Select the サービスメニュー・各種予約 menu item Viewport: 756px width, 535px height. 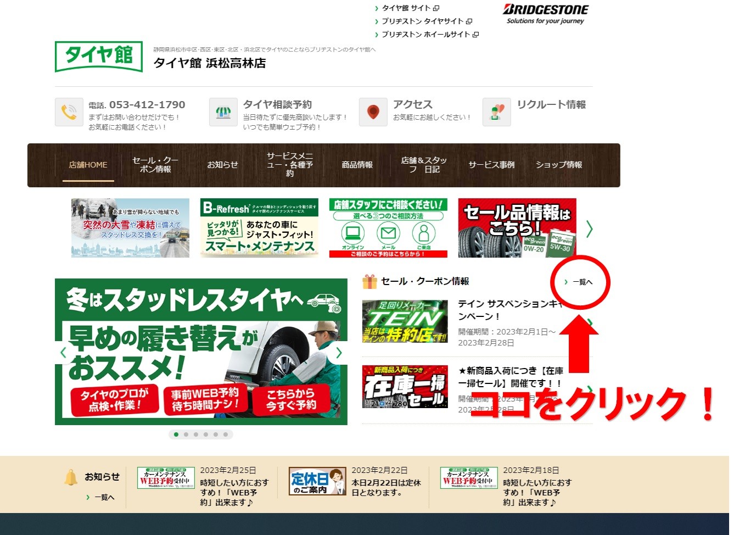[x=290, y=165]
